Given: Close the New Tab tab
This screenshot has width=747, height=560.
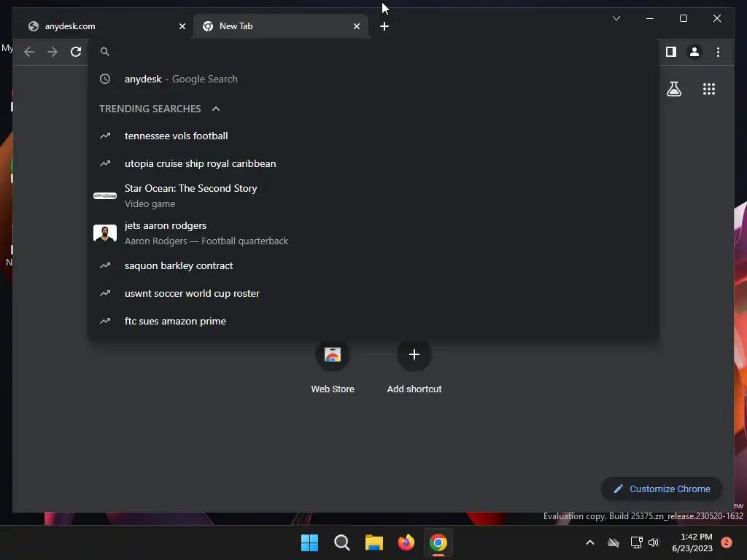Looking at the screenshot, I should [356, 26].
